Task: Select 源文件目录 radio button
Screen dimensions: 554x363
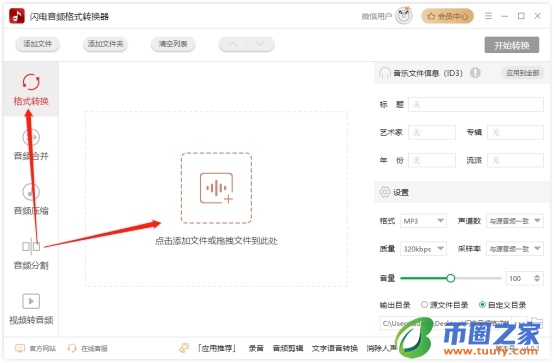Action: point(424,305)
